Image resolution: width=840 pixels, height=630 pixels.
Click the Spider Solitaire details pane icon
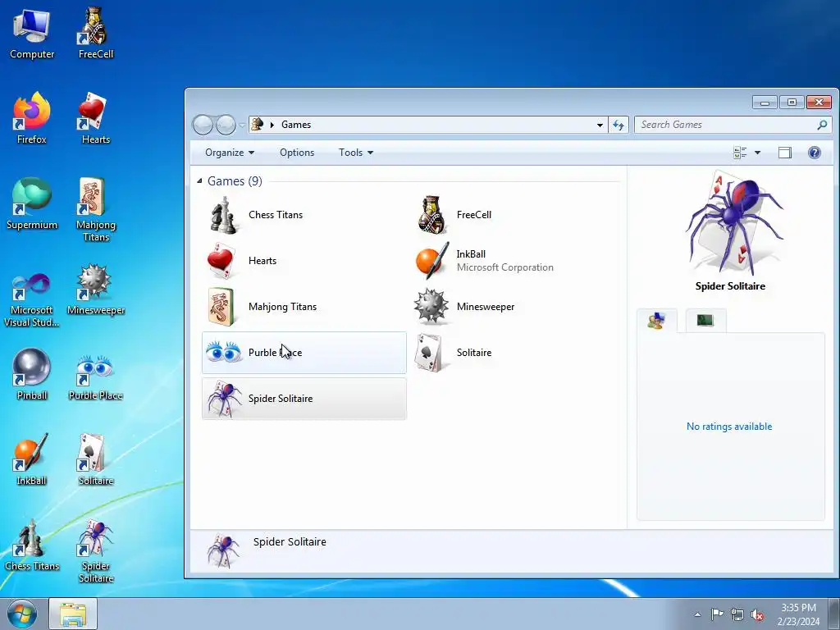[x=223, y=550]
